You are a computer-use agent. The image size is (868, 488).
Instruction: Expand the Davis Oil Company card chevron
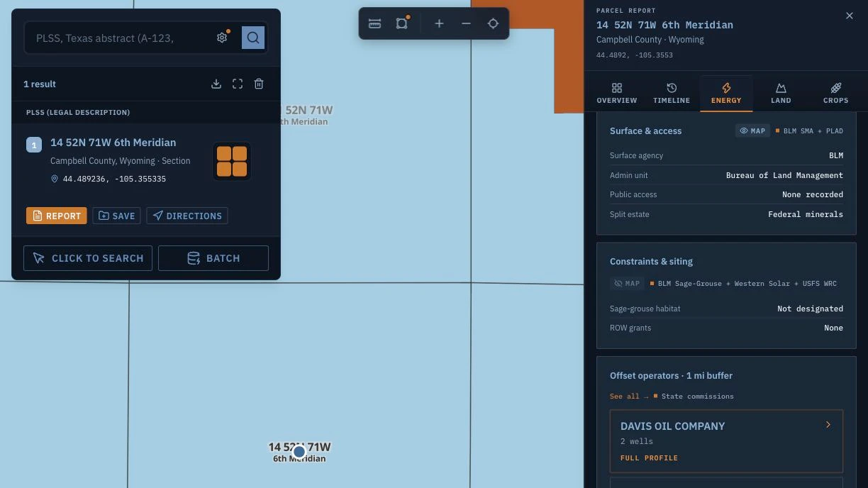point(828,425)
